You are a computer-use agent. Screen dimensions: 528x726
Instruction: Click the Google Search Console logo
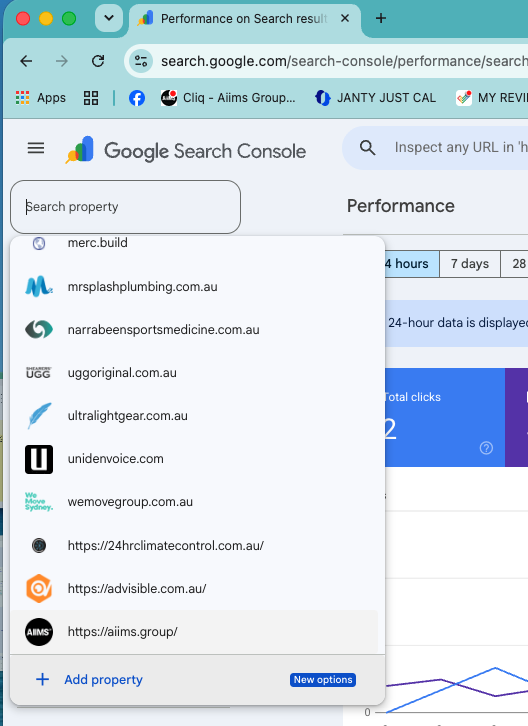(x=185, y=150)
